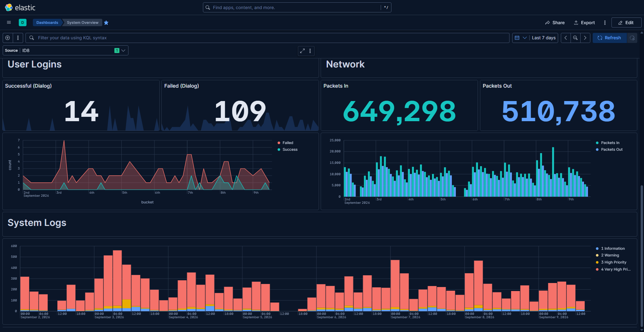The height and width of the screenshot is (332, 644).
Task: Toggle the 1 Information legend item
Action: pyautogui.click(x=612, y=248)
